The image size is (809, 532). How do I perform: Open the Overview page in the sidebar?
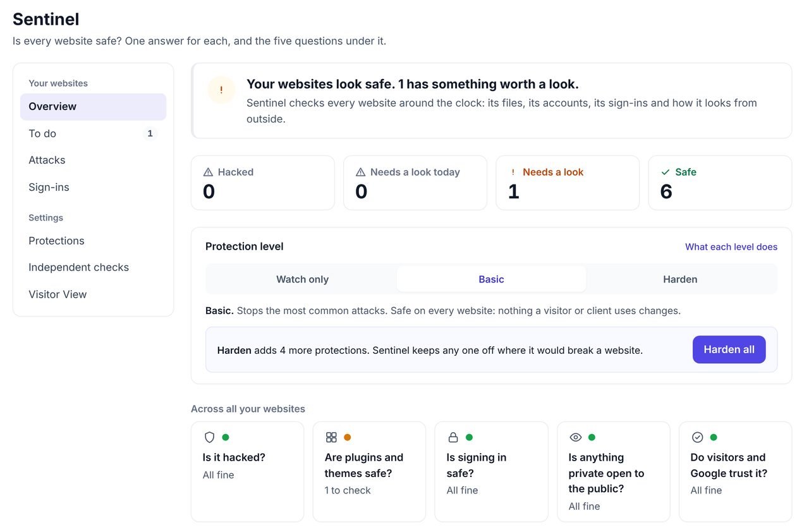coord(94,107)
